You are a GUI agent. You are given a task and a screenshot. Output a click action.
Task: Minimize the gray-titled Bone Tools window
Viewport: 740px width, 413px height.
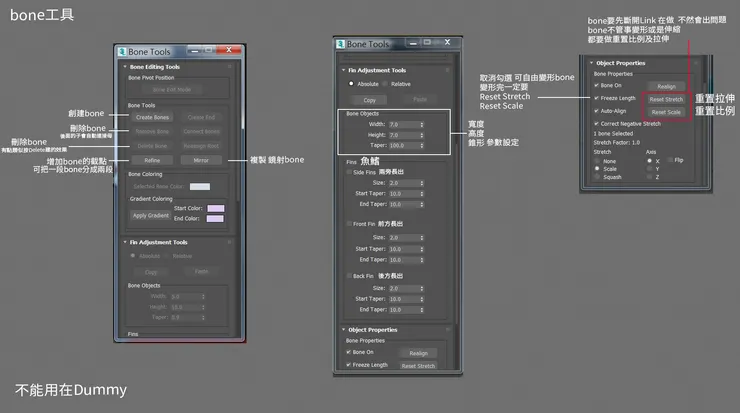click(413, 43)
